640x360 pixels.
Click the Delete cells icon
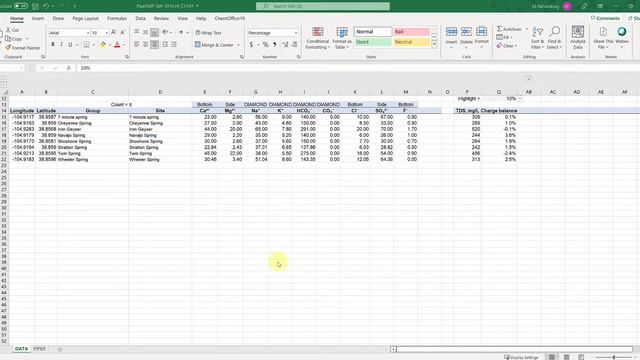(x=466, y=32)
